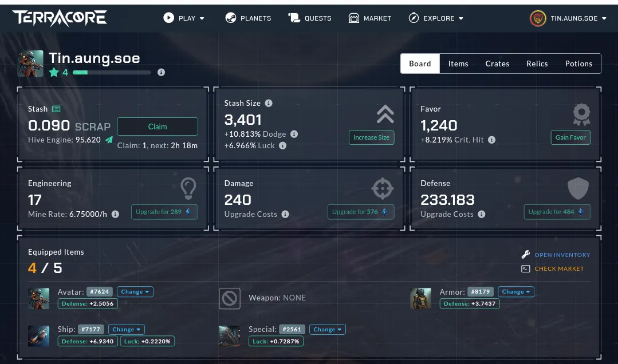Image resolution: width=618 pixels, height=364 pixels.
Task: Click the Explore compass icon
Action: pos(414,18)
